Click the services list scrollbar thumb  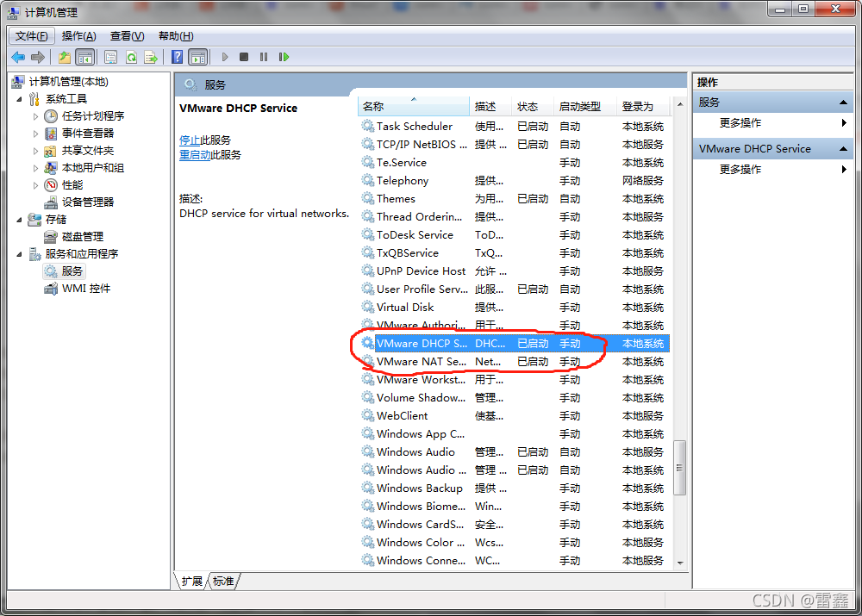coord(680,468)
